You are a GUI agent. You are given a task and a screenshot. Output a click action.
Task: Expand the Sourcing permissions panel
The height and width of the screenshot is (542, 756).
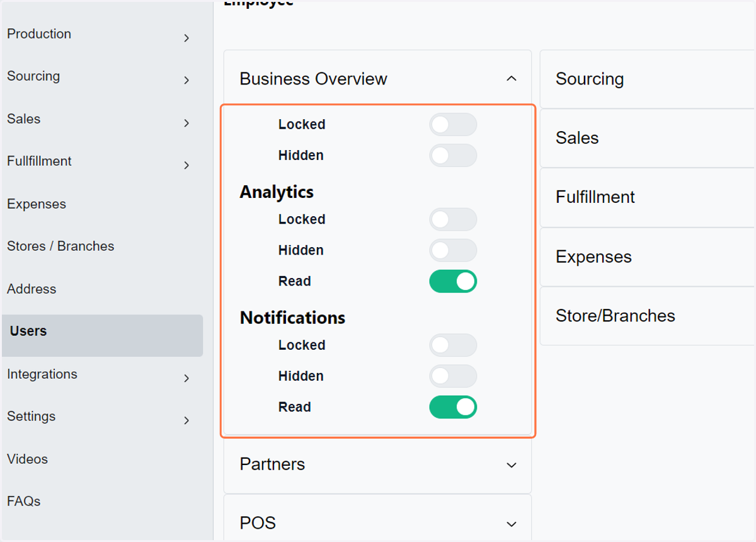[x=648, y=79]
